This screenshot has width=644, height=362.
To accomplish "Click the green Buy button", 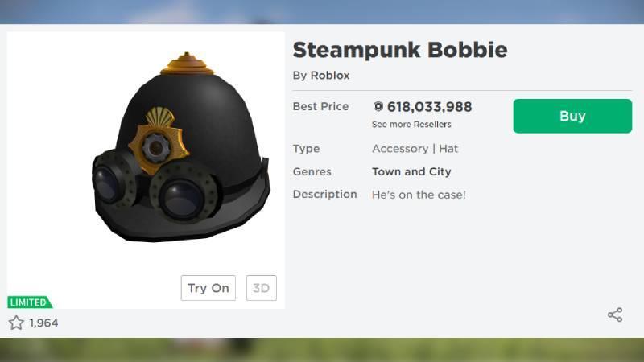I will [x=572, y=116].
